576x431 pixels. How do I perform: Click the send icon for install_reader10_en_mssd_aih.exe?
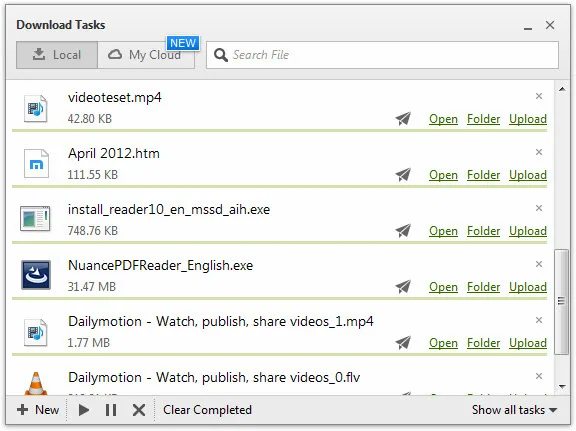tap(403, 231)
